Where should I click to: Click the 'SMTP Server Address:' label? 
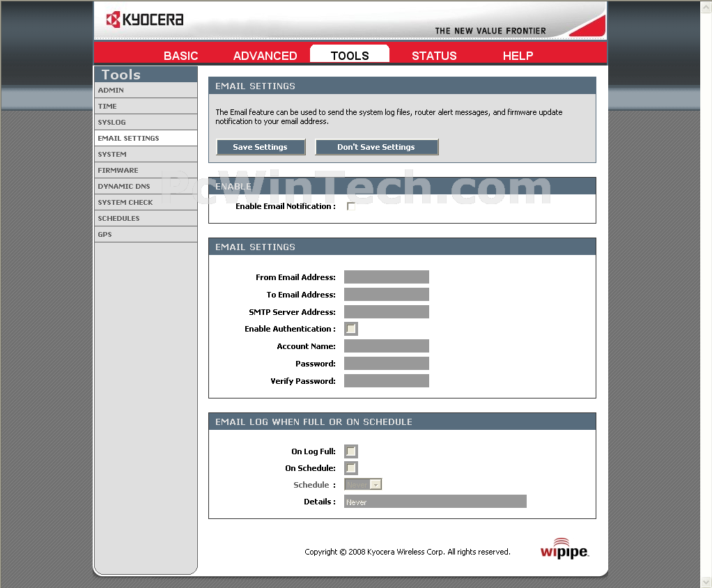(292, 312)
